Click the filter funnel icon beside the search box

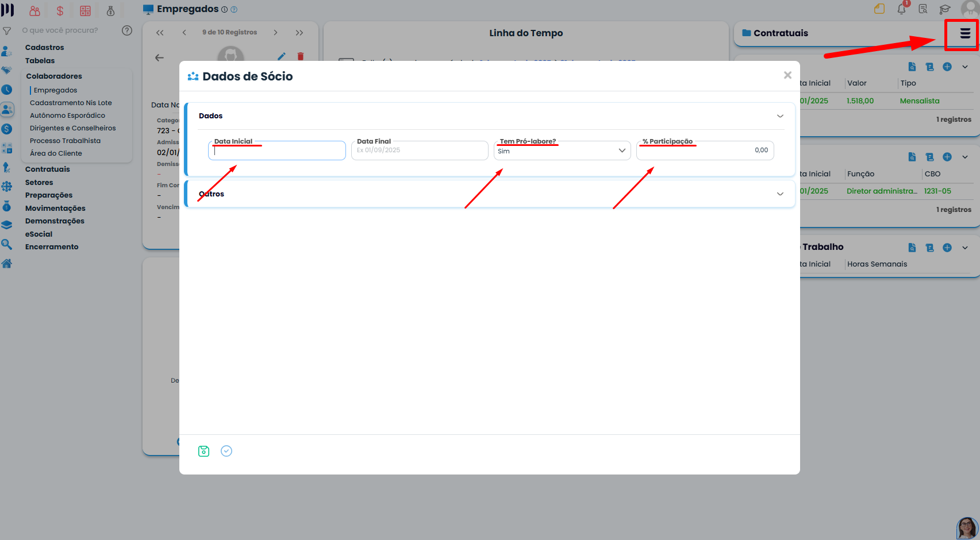coord(7,30)
